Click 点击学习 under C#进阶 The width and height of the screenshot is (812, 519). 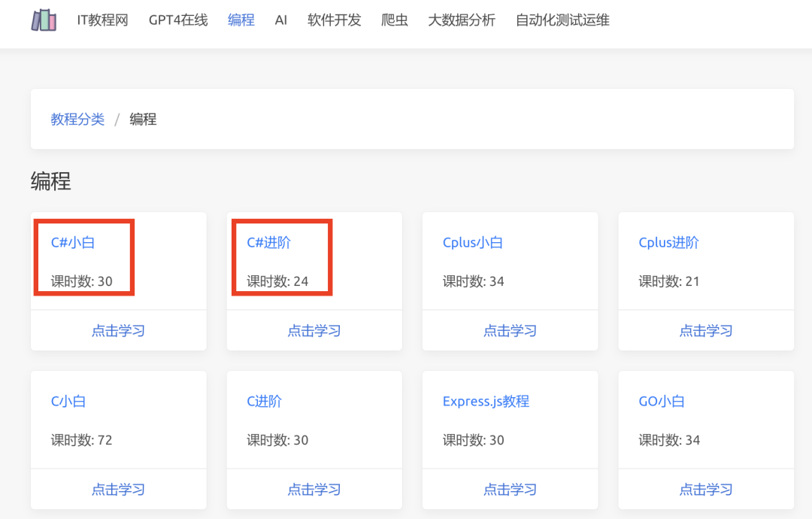(314, 330)
